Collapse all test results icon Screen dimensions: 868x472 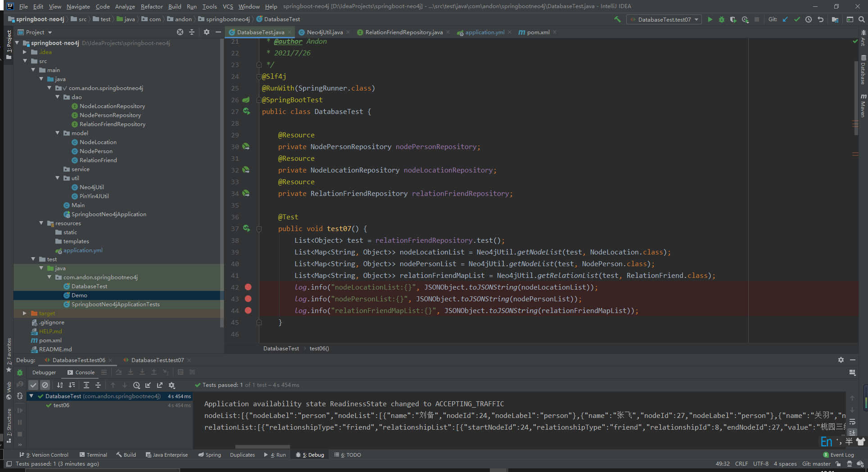coord(98,385)
